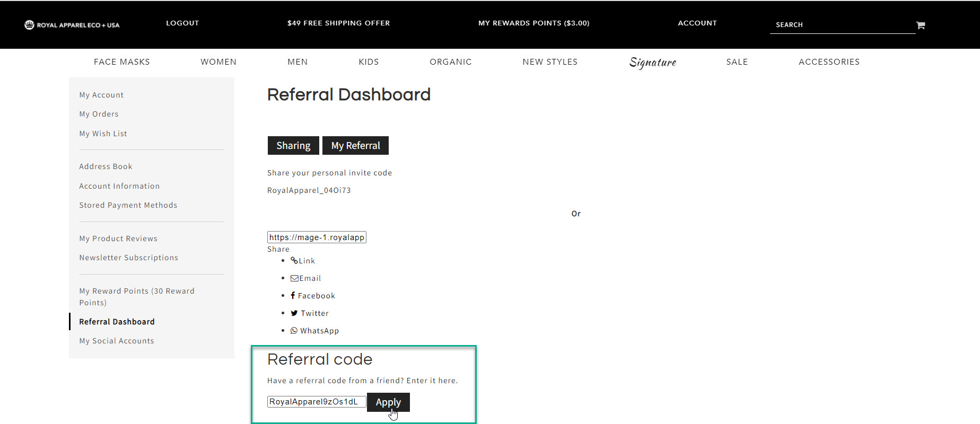Image resolution: width=980 pixels, height=424 pixels.
Task: Open the Accessories menu
Action: pyautogui.click(x=829, y=62)
